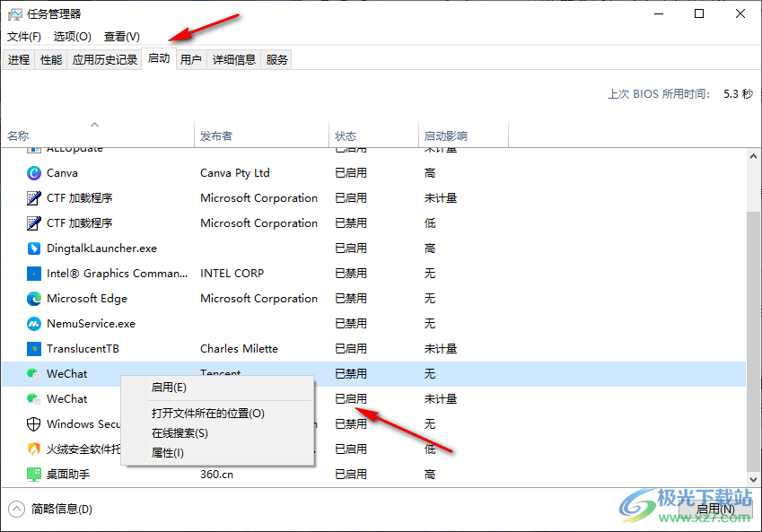762x532 pixels.
Task: Click the disabled CTF 加载程序 row icon
Action: tap(33, 223)
